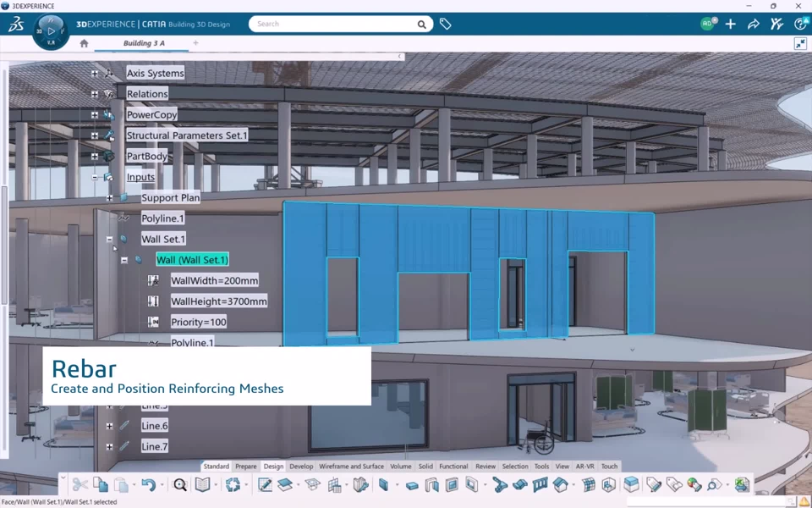Click the tag icon beside search bar
Viewport: 812px width, 508px height.
click(x=446, y=24)
